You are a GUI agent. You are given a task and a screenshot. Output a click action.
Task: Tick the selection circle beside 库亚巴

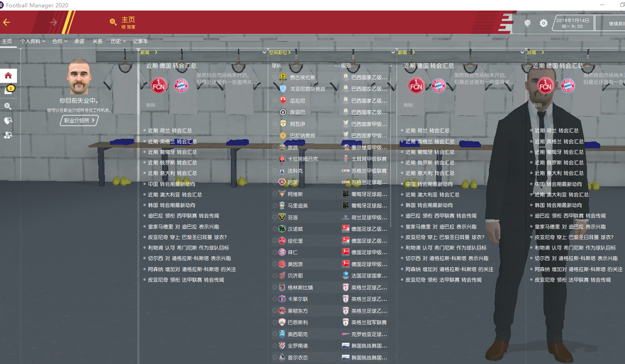click(275, 112)
